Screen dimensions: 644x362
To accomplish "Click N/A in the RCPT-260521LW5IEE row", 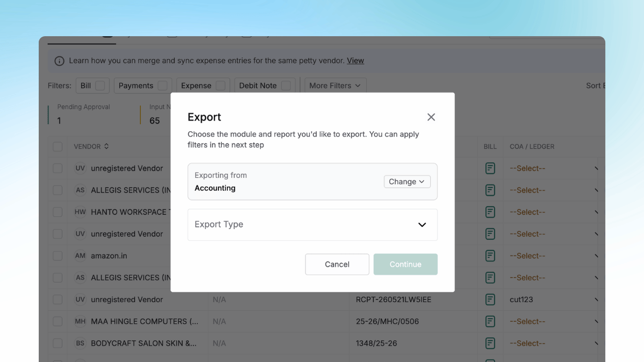I will point(219,300).
